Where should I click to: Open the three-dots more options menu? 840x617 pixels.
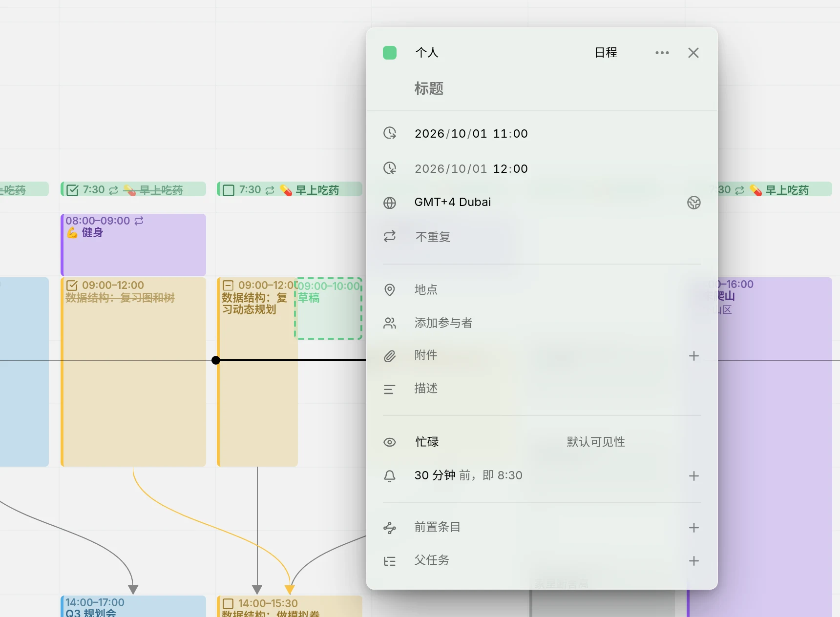(x=662, y=53)
